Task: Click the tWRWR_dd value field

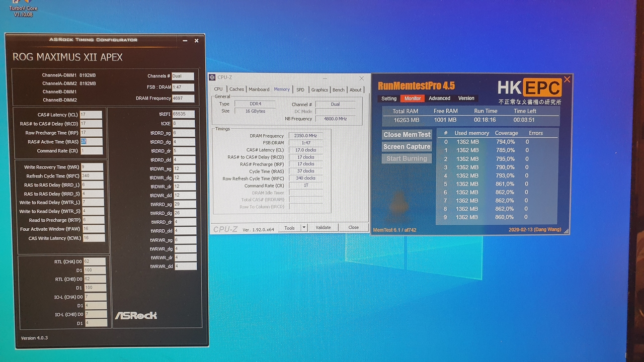Action: [x=185, y=266]
